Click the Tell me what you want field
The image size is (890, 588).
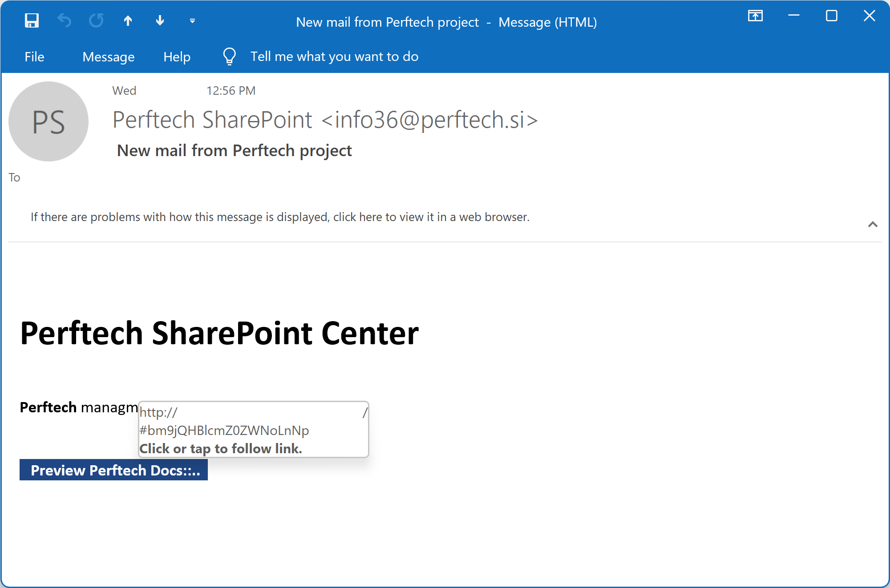tap(334, 56)
